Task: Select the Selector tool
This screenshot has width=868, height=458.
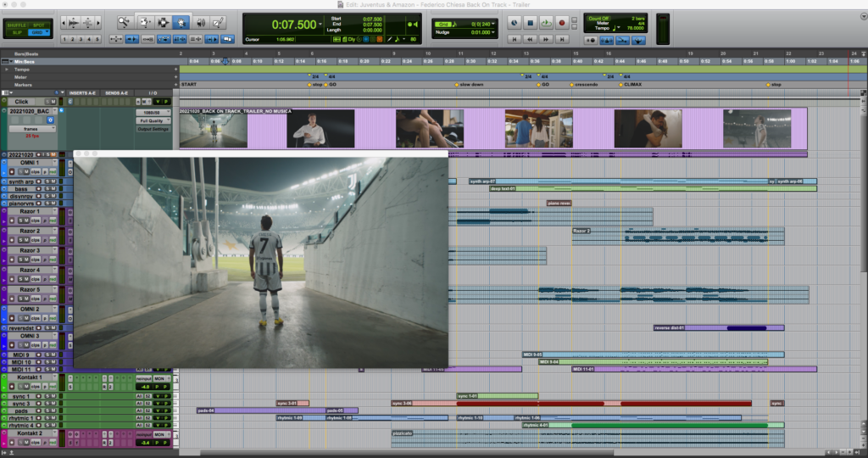Action: tap(163, 22)
